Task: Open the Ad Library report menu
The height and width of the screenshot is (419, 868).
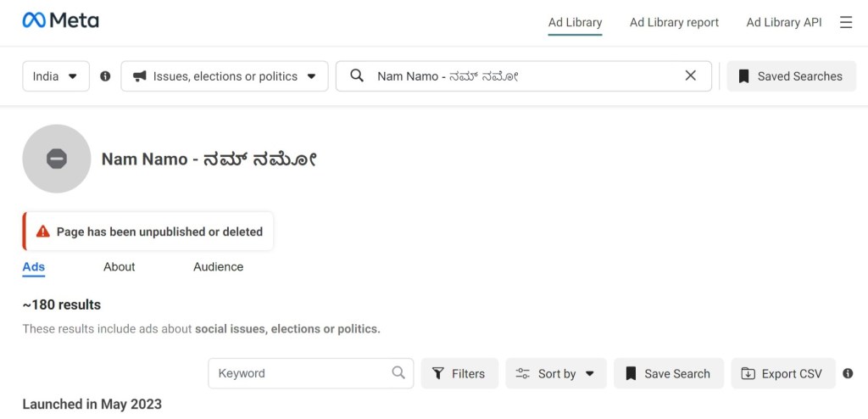Action: click(674, 23)
